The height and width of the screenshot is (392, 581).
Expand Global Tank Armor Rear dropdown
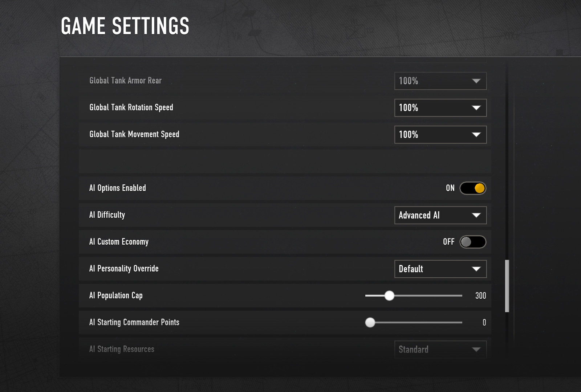[440, 81]
